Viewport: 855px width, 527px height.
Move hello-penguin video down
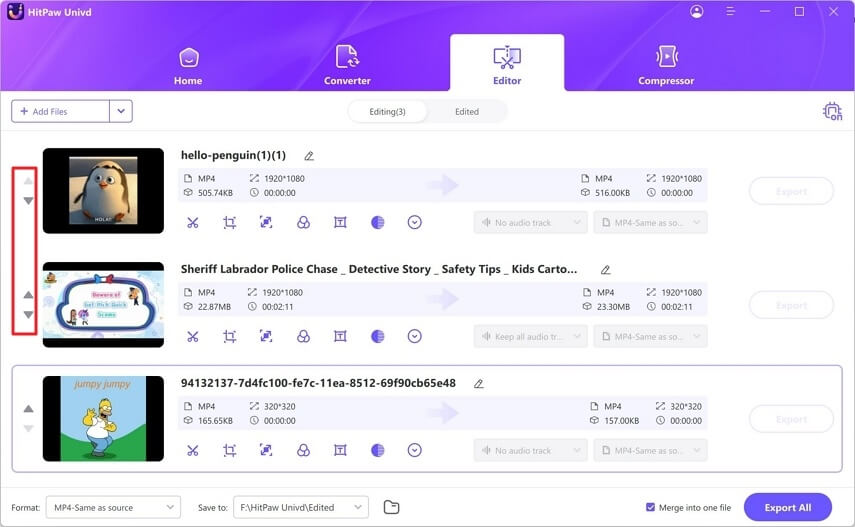(x=28, y=201)
